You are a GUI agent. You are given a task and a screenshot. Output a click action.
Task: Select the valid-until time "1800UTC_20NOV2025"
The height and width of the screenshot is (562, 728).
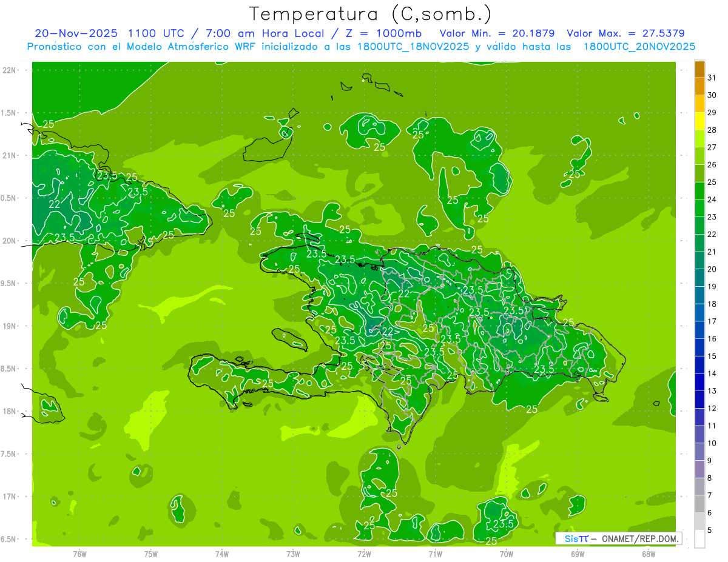click(x=639, y=47)
